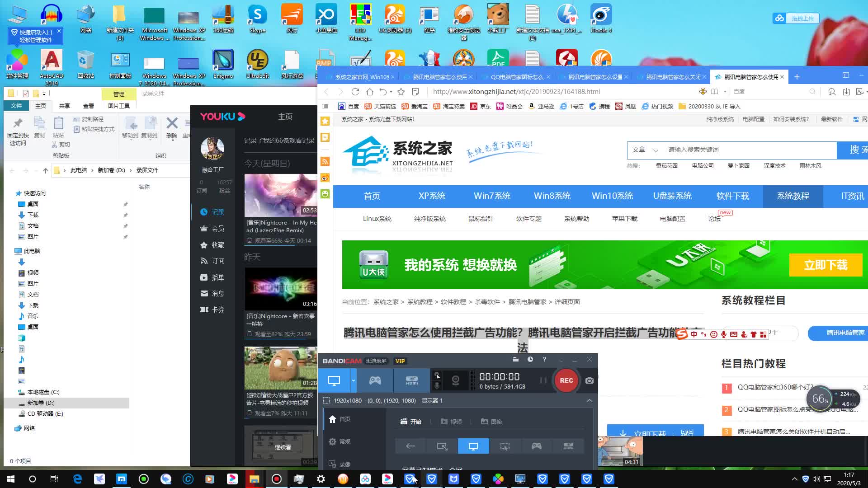This screenshot has height=488, width=868.
Task: Toggle the Bandicam webcam overlay
Action: pos(456,380)
